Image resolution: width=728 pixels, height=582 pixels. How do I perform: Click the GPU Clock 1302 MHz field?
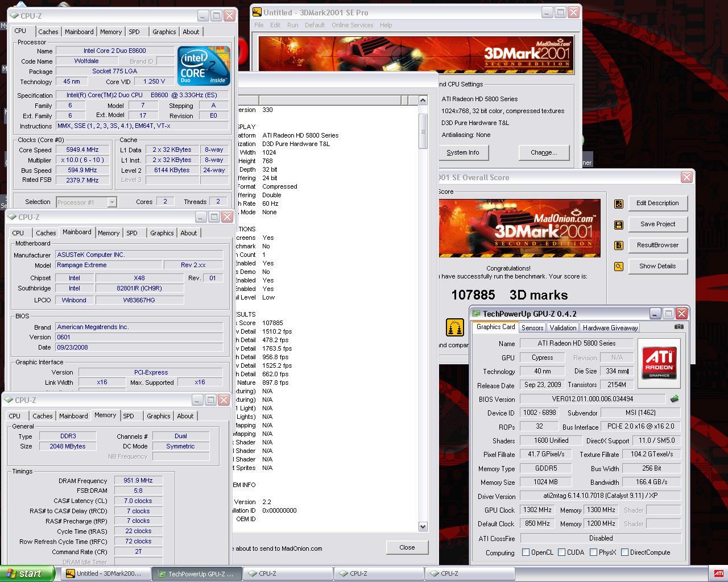[x=537, y=510]
